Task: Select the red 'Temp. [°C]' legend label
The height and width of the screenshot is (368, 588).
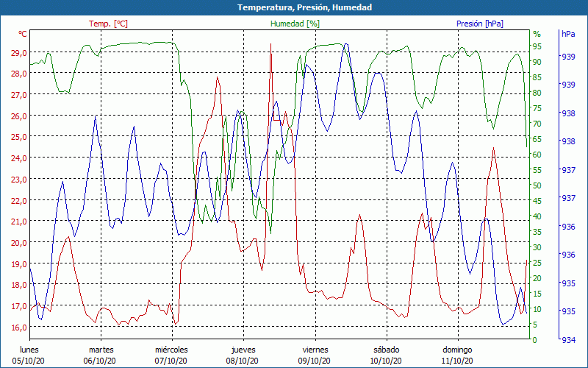Action: point(108,24)
